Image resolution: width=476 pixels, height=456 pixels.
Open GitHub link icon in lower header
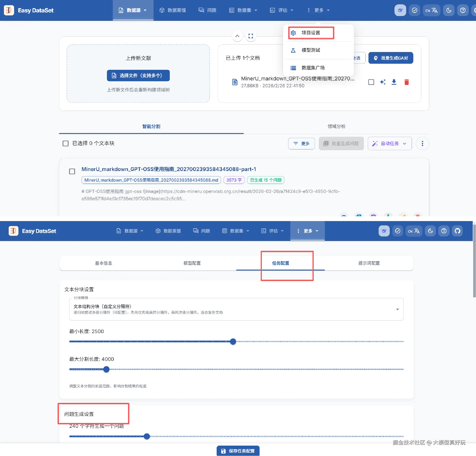pos(457,231)
